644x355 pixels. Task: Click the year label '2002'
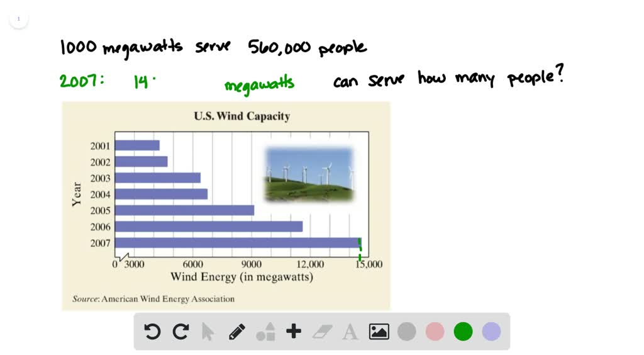100,162
